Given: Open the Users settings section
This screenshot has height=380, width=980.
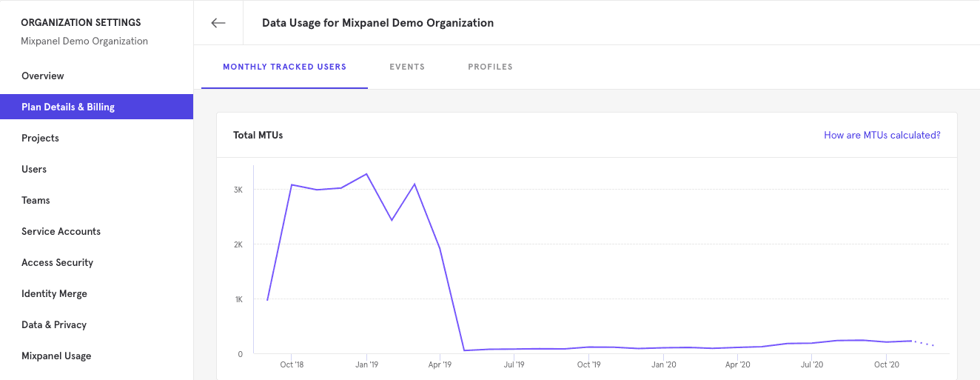Looking at the screenshot, I should pyautogui.click(x=34, y=169).
